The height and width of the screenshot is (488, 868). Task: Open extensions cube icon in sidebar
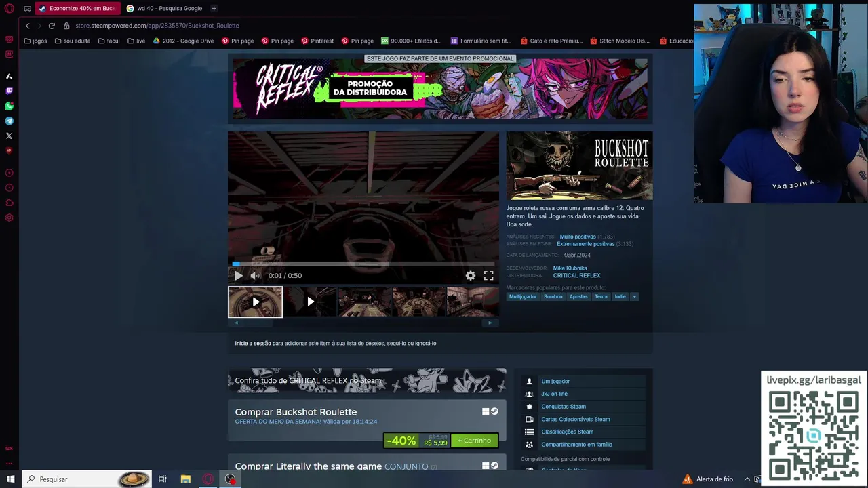(x=9, y=203)
